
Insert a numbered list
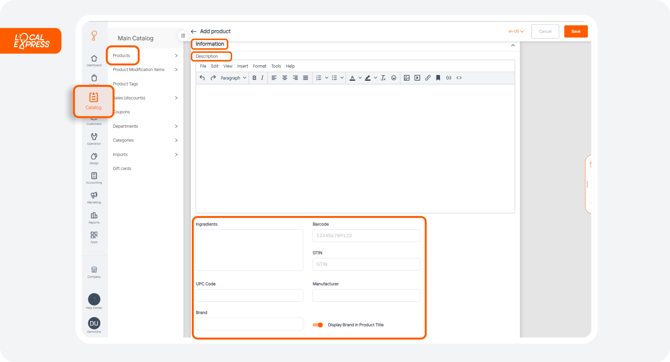pos(318,78)
